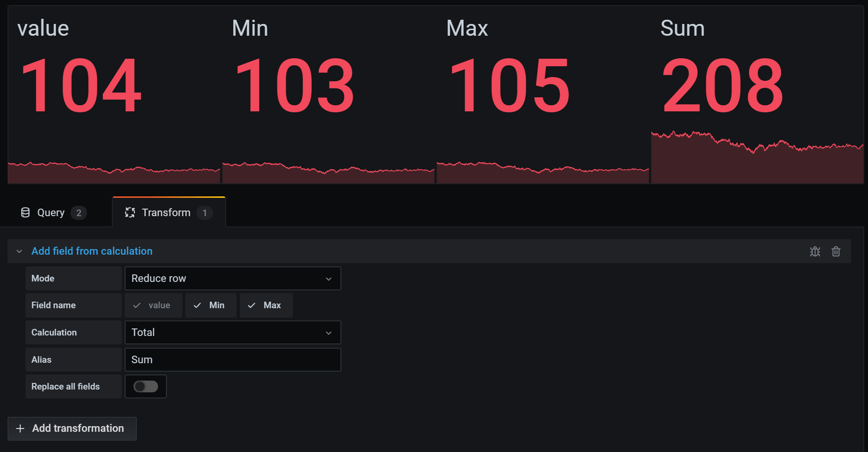Collapse the Add field from calculation section
Screen dimensions: 868x452
[19, 251]
